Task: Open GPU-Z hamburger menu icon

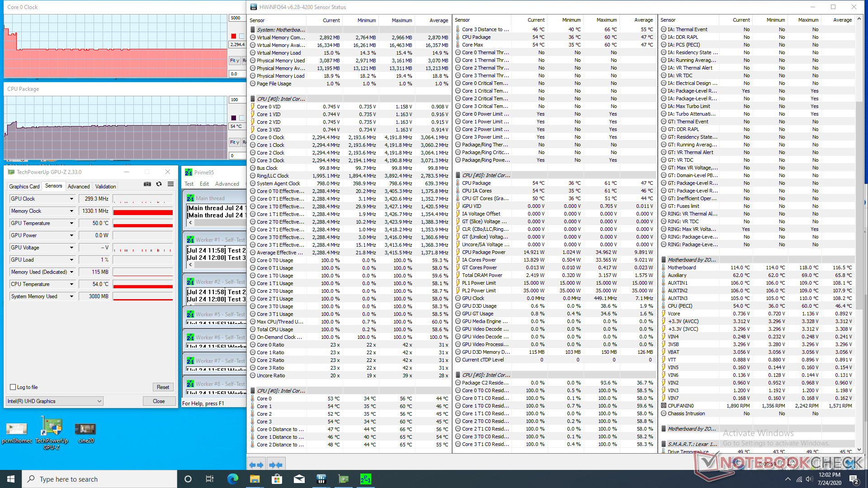Action: point(170,184)
